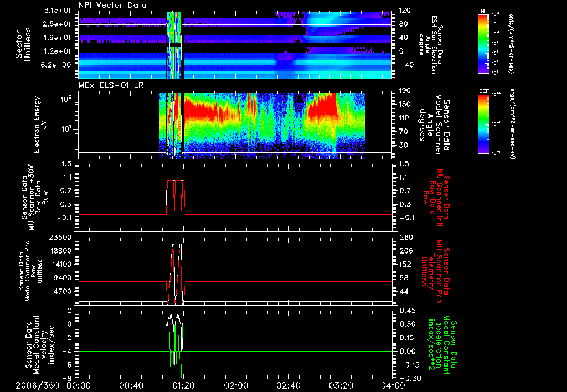
Task: Click the red 'MU Scanner Inh Raw Data' axis title
Action: tap(437, 198)
